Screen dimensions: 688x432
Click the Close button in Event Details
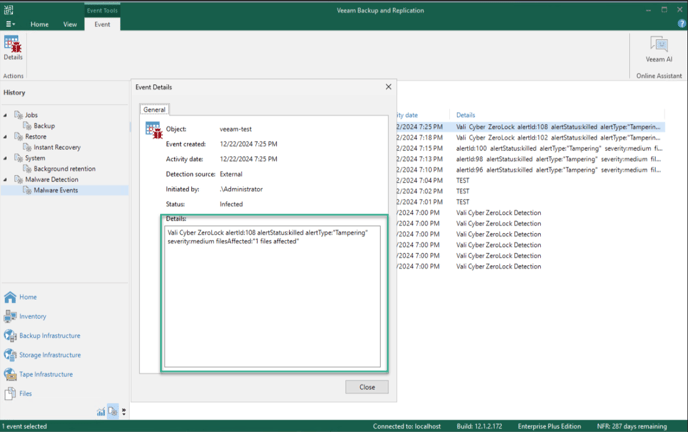[367, 387]
